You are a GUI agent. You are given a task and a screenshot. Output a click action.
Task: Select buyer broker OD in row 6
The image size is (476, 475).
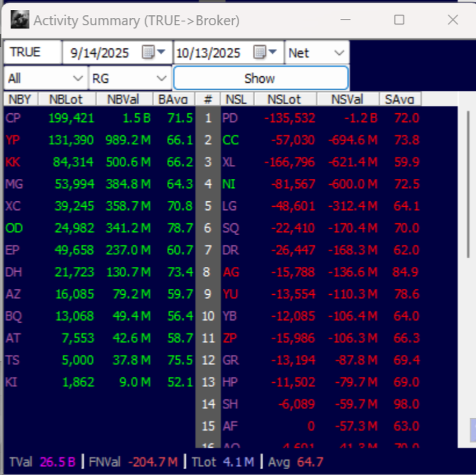pos(14,228)
